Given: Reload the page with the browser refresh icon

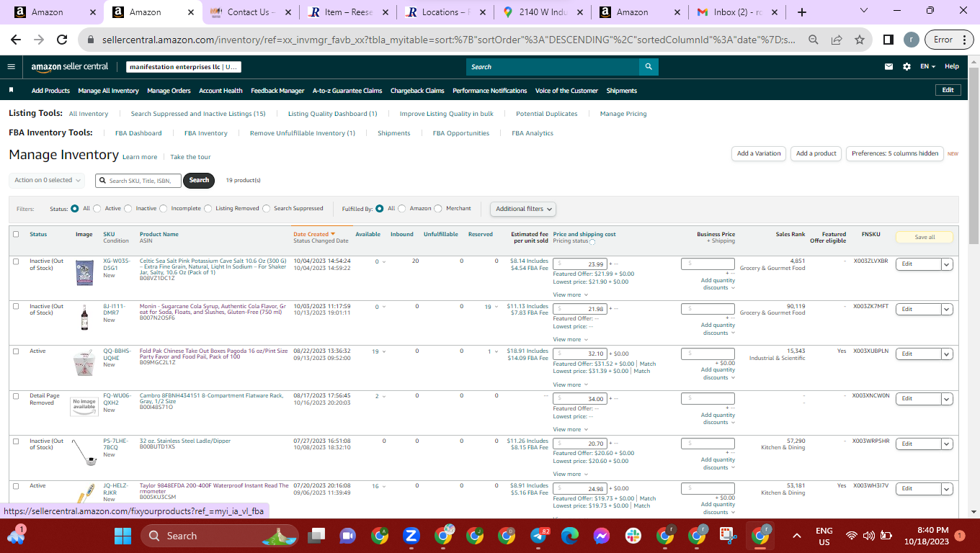Looking at the screenshot, I should click(62, 40).
